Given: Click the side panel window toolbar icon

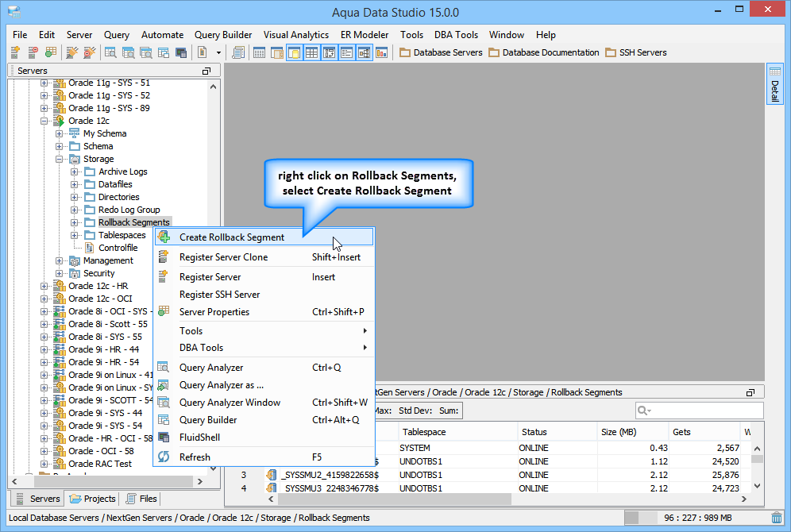Looking at the screenshot, I should [x=277, y=52].
